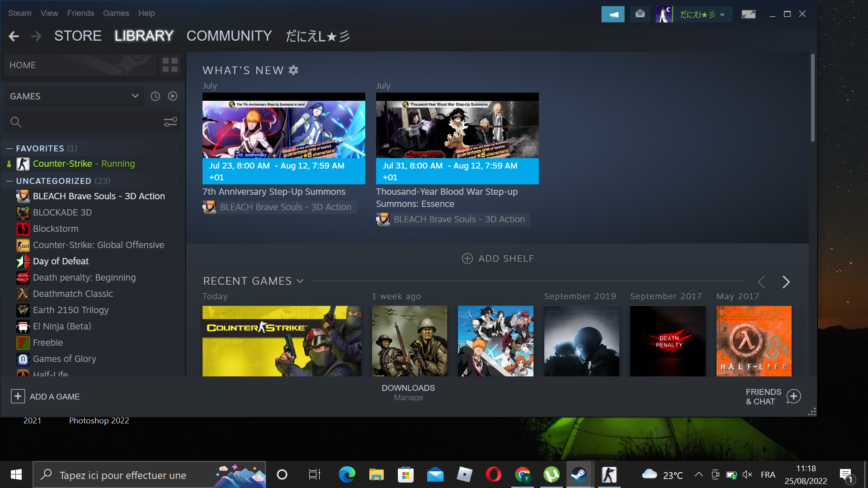
Task: Click the recent activity clock filter
Action: pyautogui.click(x=155, y=96)
